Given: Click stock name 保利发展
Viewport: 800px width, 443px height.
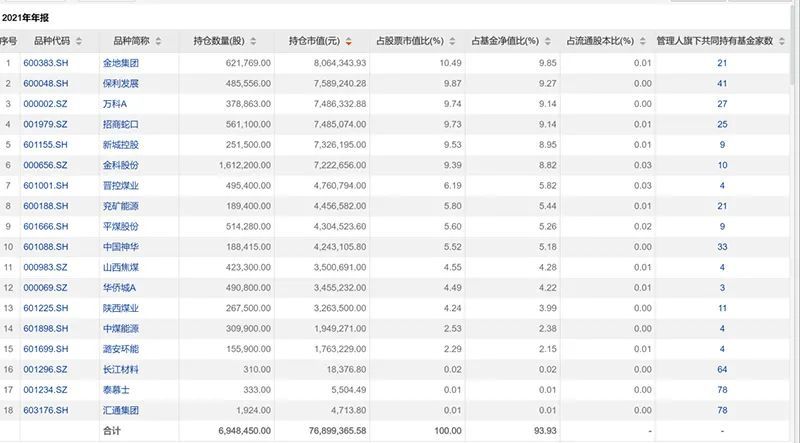Looking at the screenshot, I should pyautogui.click(x=120, y=83).
